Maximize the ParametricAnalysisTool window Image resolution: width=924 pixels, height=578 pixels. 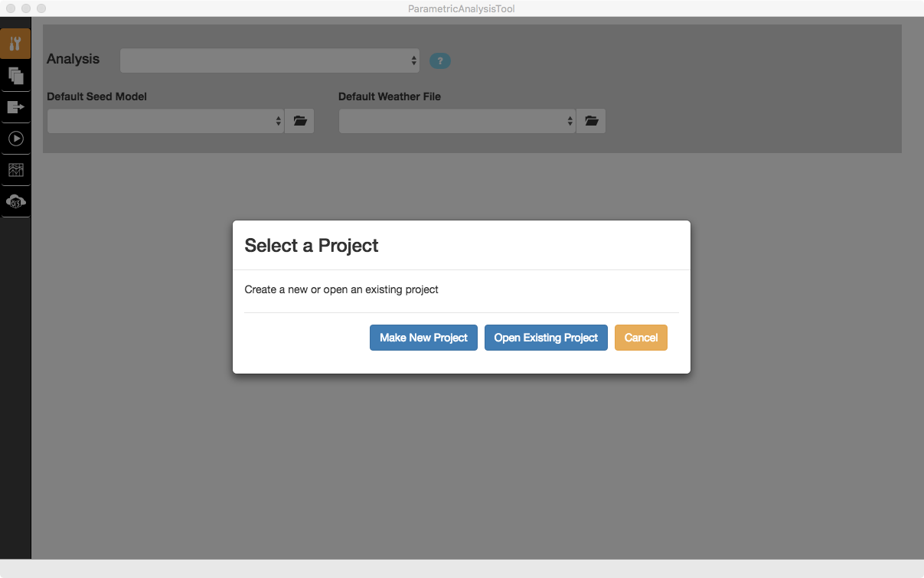tap(41, 8)
